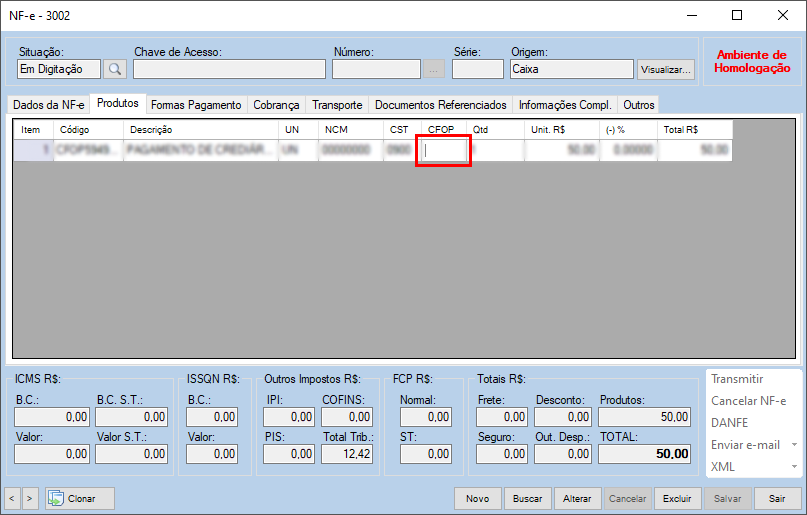
Task: Click the CFOP cell input field
Action: coord(444,150)
